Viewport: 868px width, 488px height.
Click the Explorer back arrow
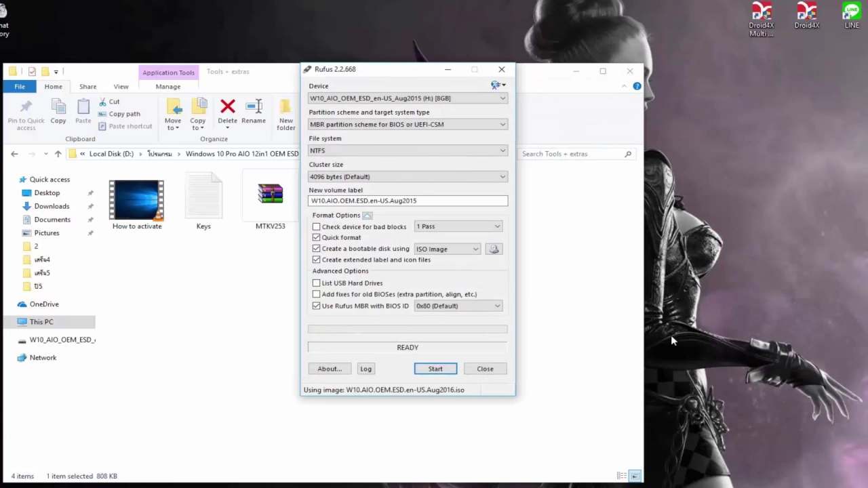coord(14,154)
